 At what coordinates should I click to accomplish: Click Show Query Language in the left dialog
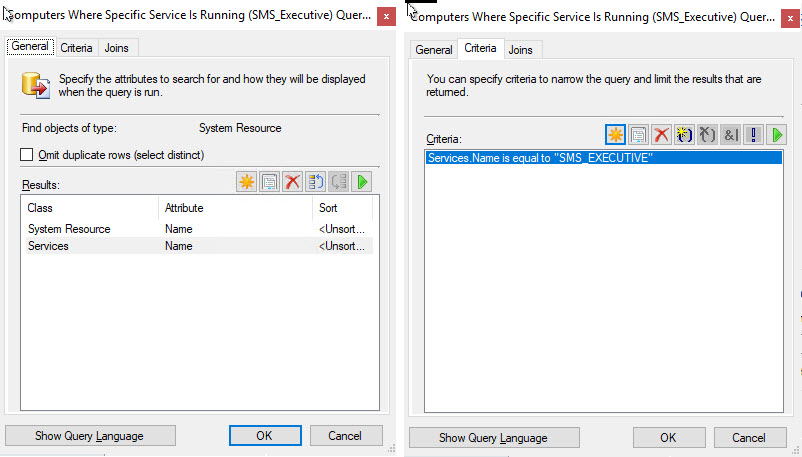tap(90, 436)
